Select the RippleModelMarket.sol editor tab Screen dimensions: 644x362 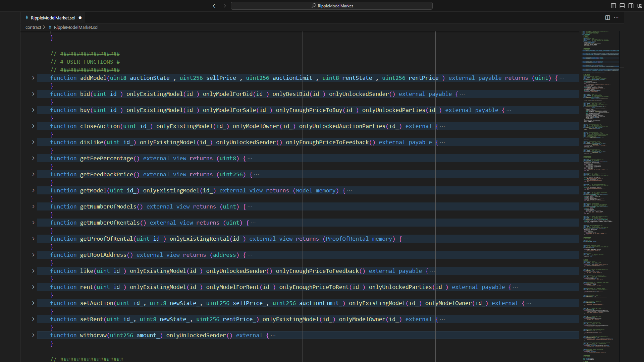53,18
